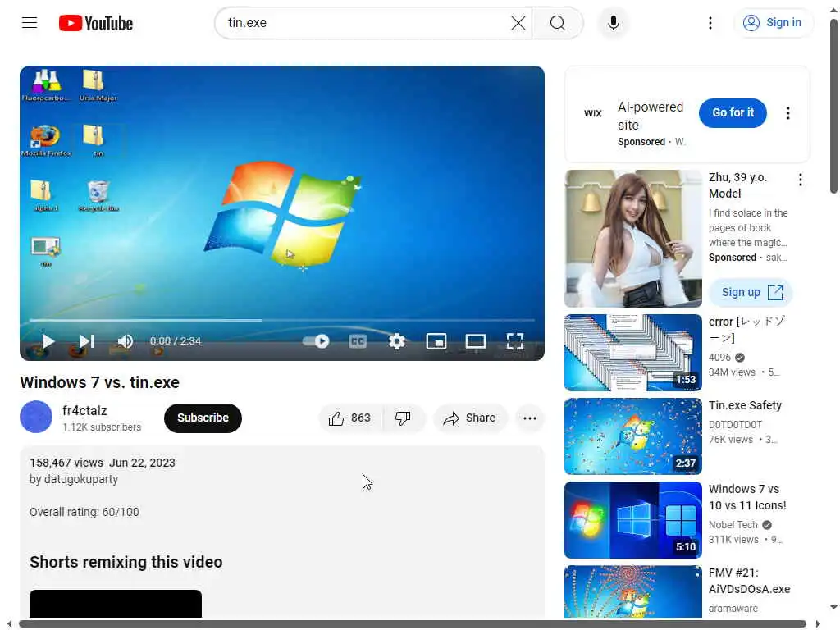840x630 pixels.
Task: Open player settings gear
Action: tap(396, 341)
